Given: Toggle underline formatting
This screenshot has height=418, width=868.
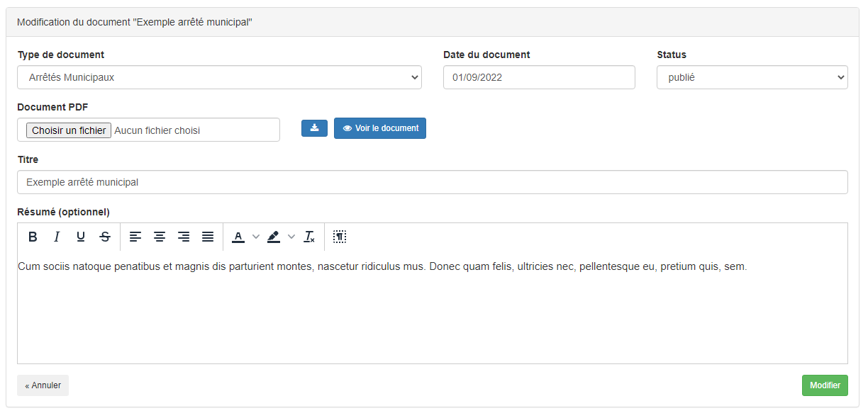Looking at the screenshot, I should coord(81,237).
